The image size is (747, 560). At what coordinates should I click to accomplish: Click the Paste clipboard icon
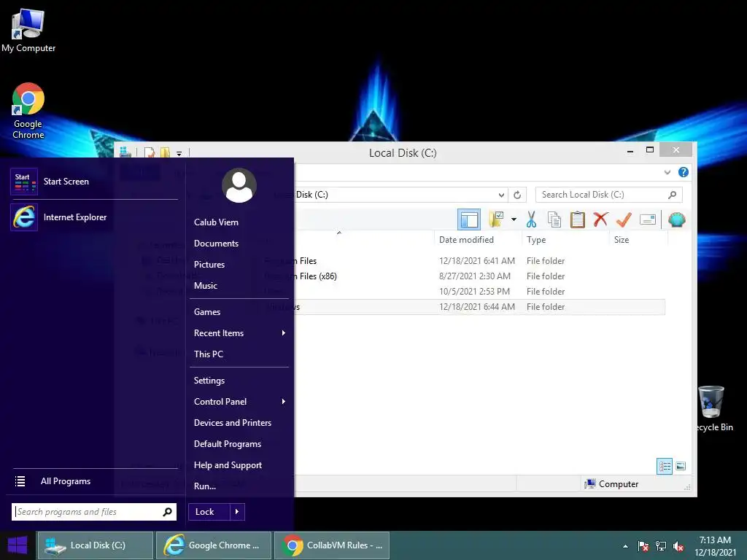click(x=578, y=219)
